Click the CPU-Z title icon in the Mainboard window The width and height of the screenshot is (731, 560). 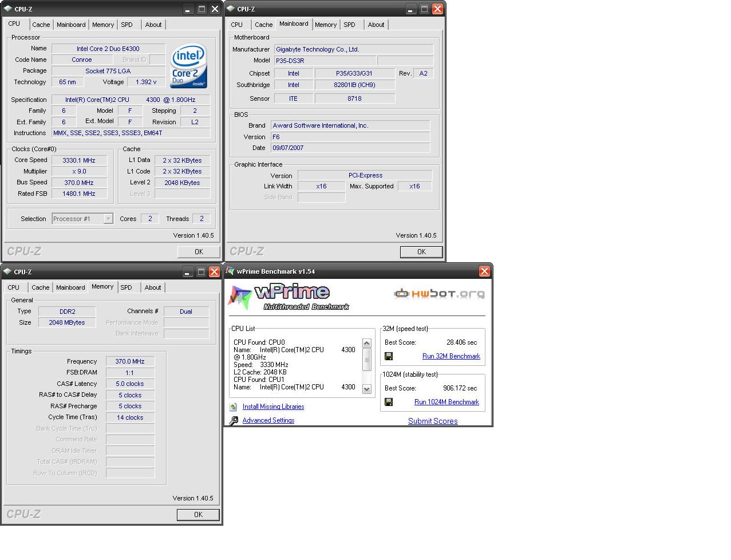coord(231,9)
